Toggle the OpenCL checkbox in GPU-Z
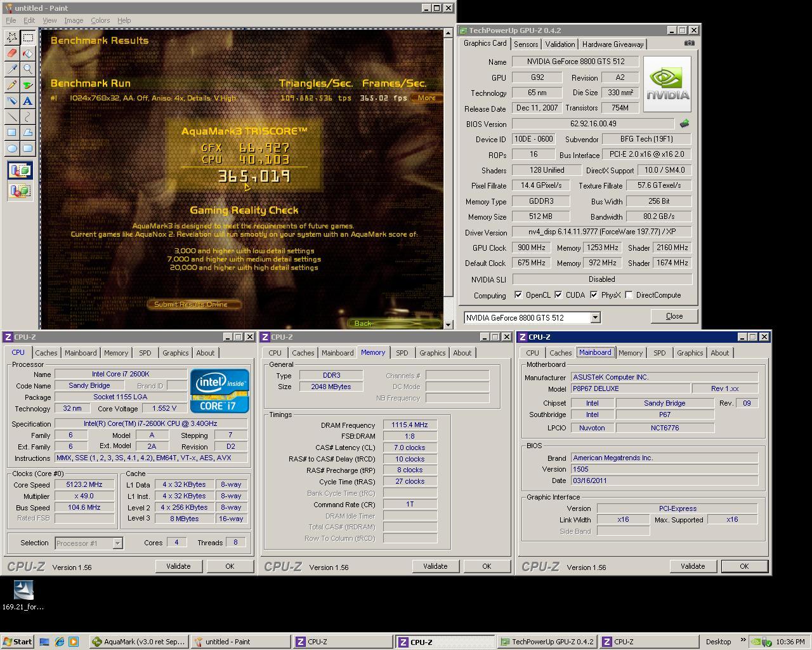This screenshot has width=812, height=650. (518, 295)
